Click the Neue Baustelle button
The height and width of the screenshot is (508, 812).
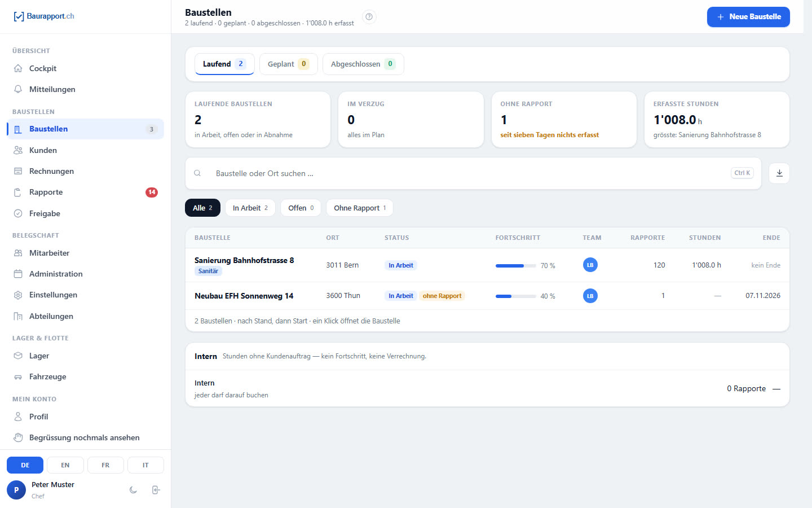748,17
